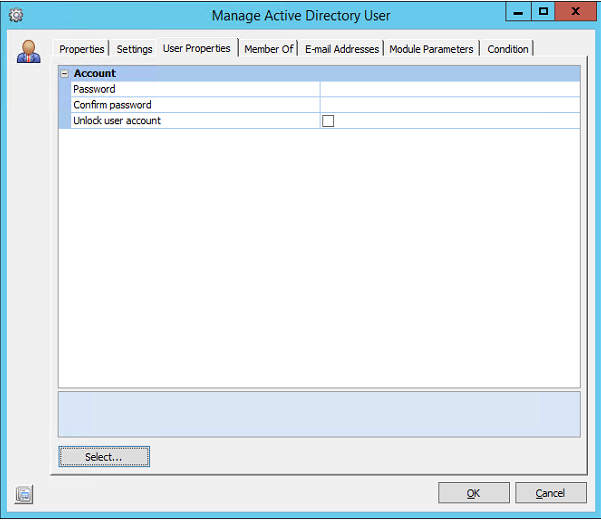
Task: Open the Member Of tab
Action: [269, 49]
